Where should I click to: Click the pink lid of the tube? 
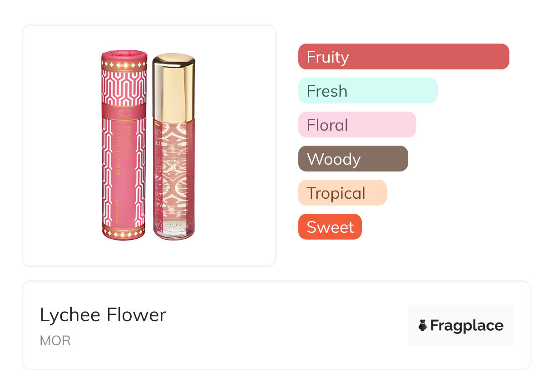tap(124, 56)
